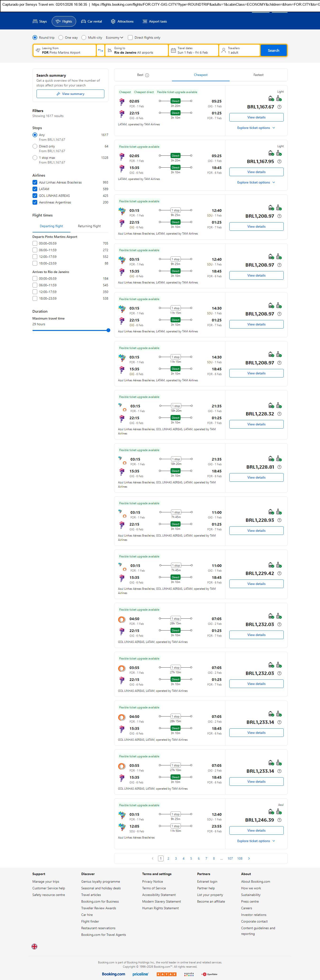The width and height of the screenshot is (320, 980).
Task: Uncheck the GOL LINHAS AEREAS airline filter
Action: [x=35, y=196]
